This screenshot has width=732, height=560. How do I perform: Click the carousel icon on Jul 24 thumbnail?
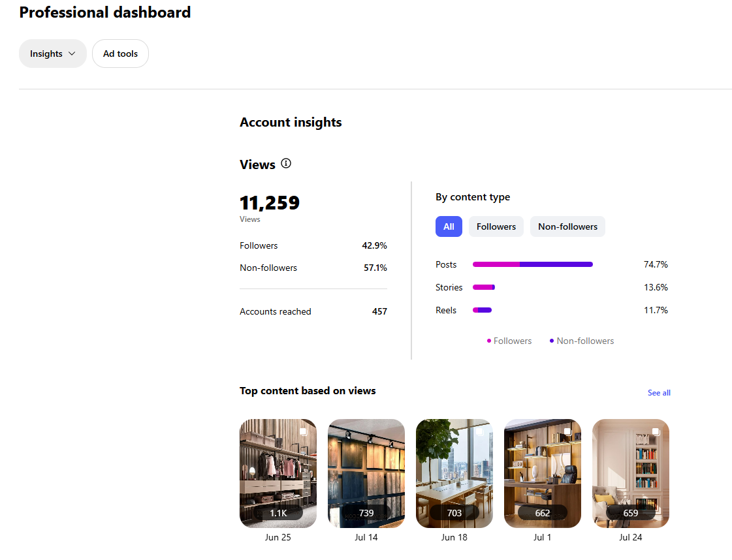coord(656,431)
